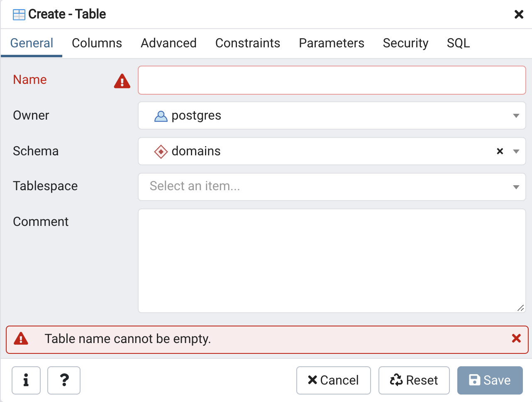Screen dimensions: 532x402
Task: Open the Advanced tab
Action: click(168, 43)
